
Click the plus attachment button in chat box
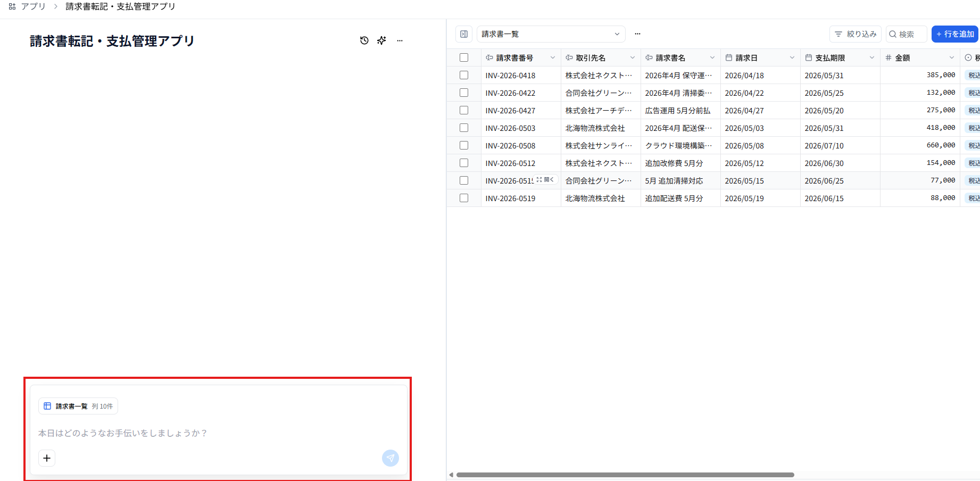click(x=47, y=458)
